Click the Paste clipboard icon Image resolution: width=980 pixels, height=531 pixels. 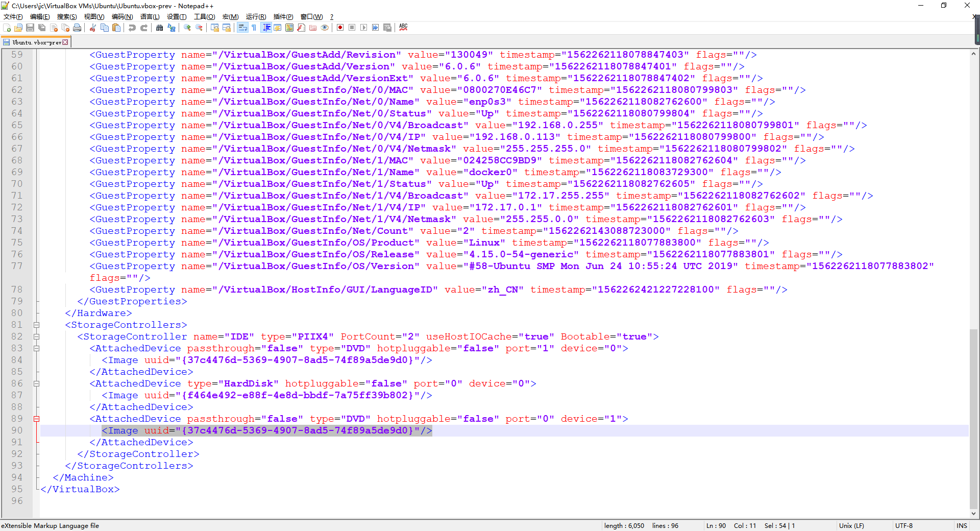116,28
